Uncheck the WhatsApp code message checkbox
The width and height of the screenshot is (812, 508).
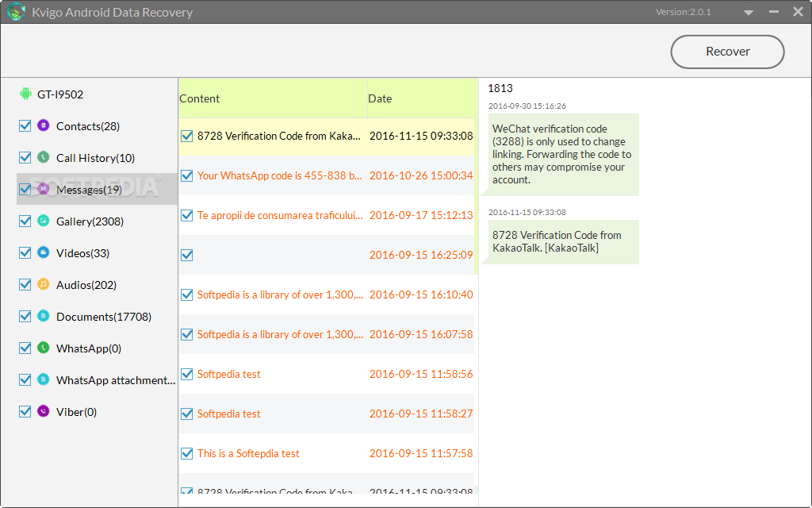[187, 175]
